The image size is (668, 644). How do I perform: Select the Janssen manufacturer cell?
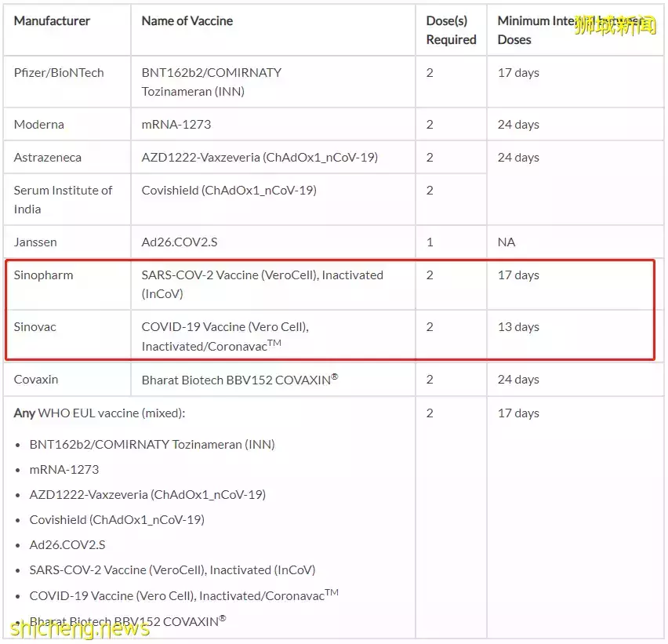point(35,242)
